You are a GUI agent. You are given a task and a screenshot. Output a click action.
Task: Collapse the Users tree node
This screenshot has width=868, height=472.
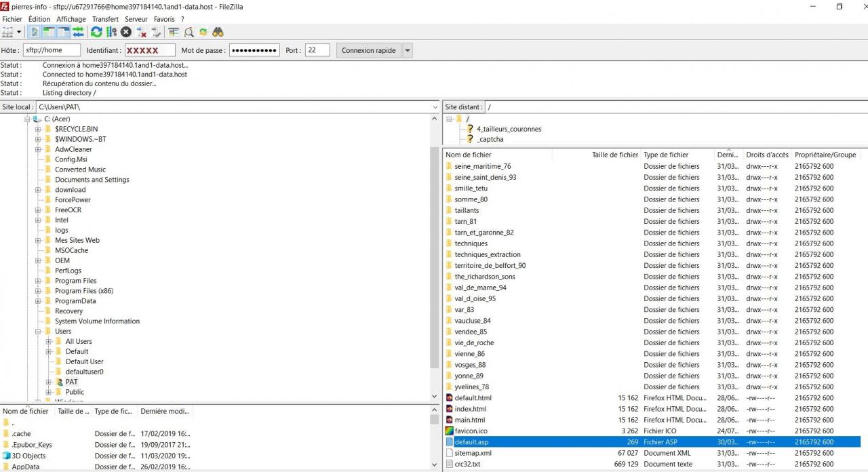(x=38, y=332)
